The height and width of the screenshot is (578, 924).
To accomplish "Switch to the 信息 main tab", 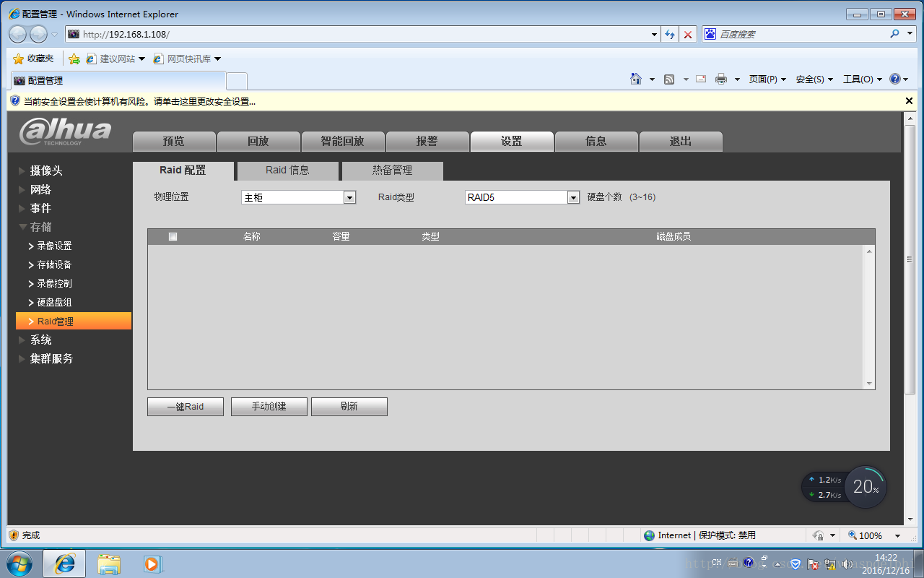I will pos(596,142).
